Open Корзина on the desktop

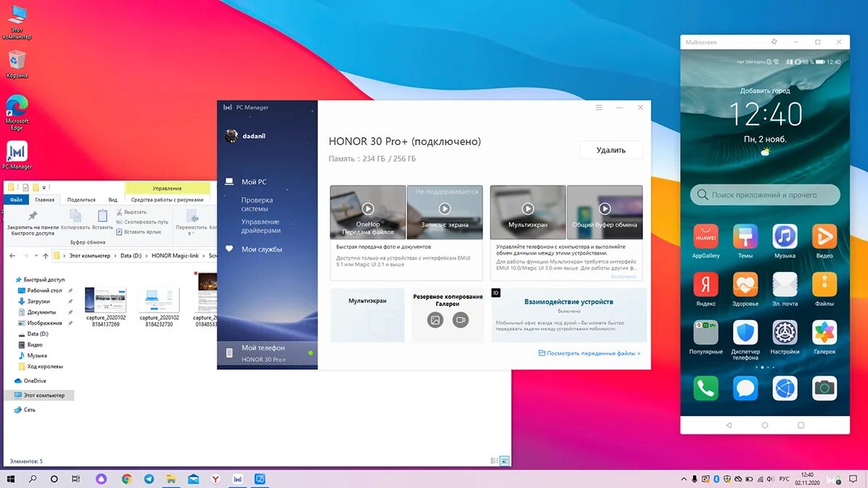tap(17, 65)
